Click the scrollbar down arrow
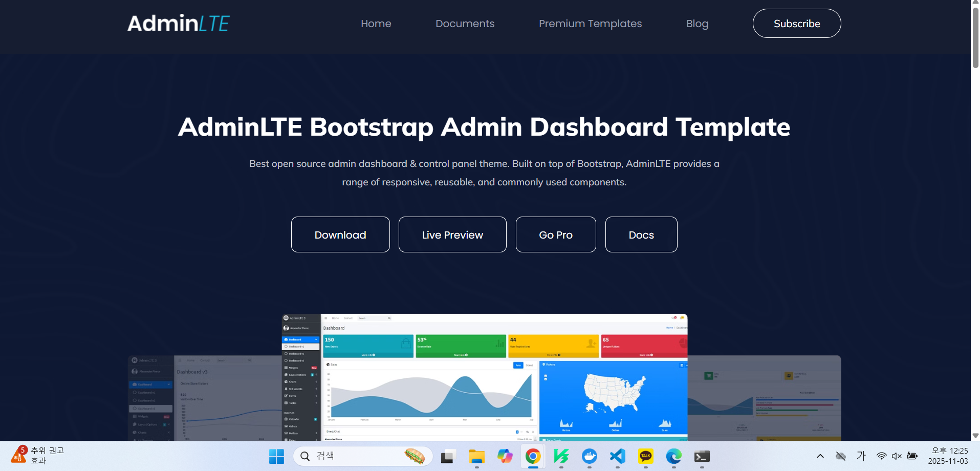This screenshot has height=471, width=980. 975,436
